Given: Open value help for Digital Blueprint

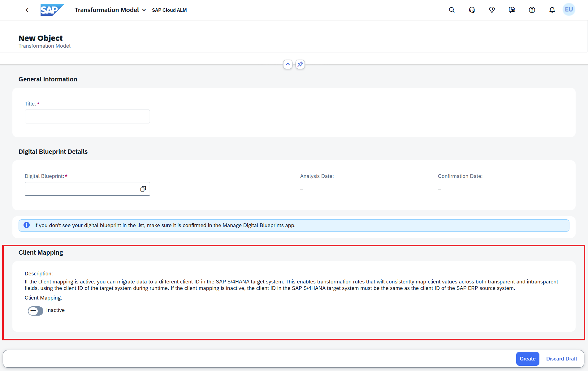Looking at the screenshot, I should point(143,189).
